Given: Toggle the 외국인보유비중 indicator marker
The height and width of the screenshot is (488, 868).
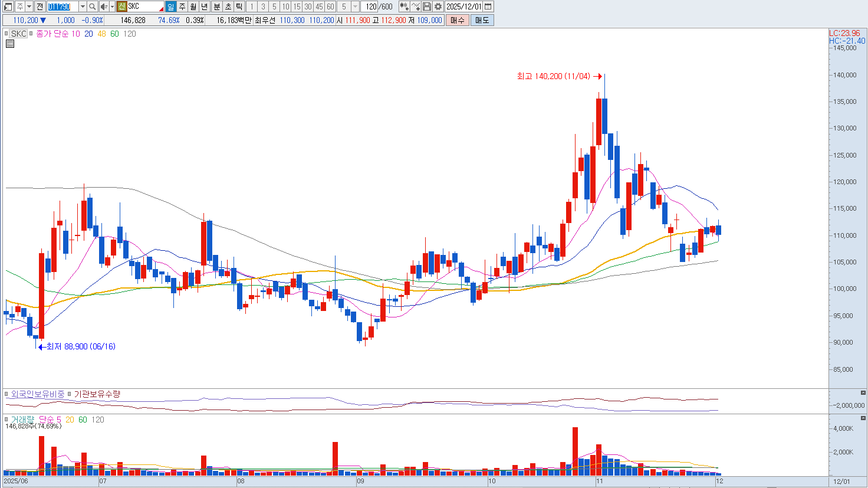Looking at the screenshot, I should coord(7,394).
